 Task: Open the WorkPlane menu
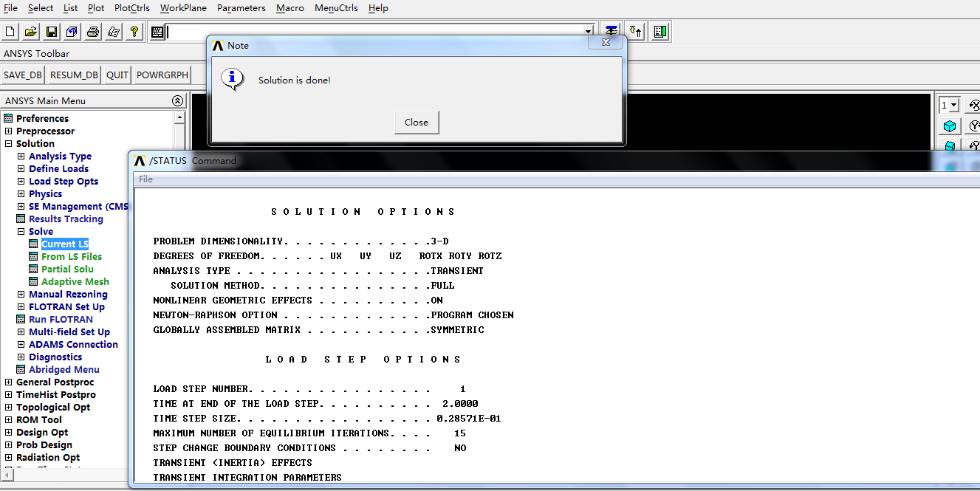(182, 7)
